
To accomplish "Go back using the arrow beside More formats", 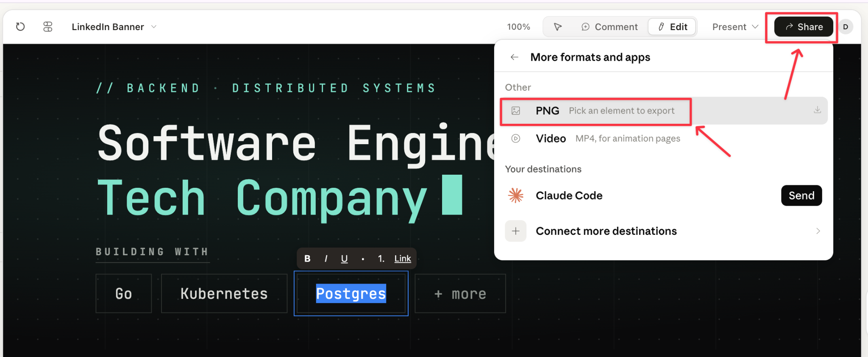I will 515,57.
